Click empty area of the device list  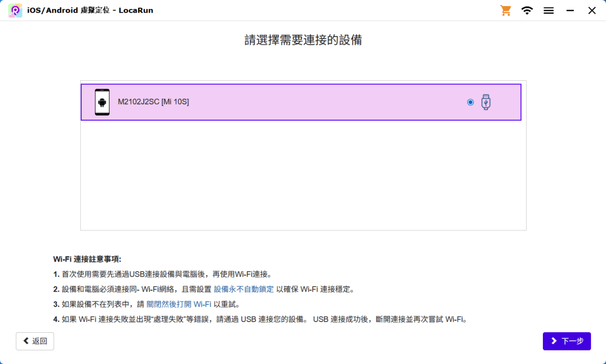click(x=303, y=177)
